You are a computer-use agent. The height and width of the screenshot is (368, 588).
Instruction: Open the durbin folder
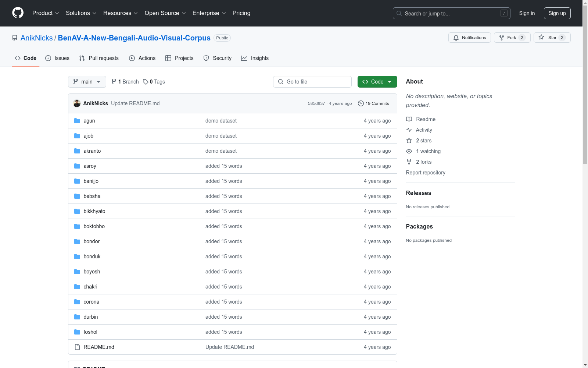pos(91,317)
